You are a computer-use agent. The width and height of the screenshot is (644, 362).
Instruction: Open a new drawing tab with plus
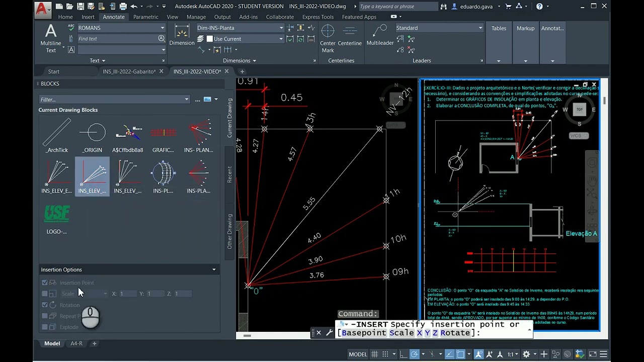(x=242, y=71)
